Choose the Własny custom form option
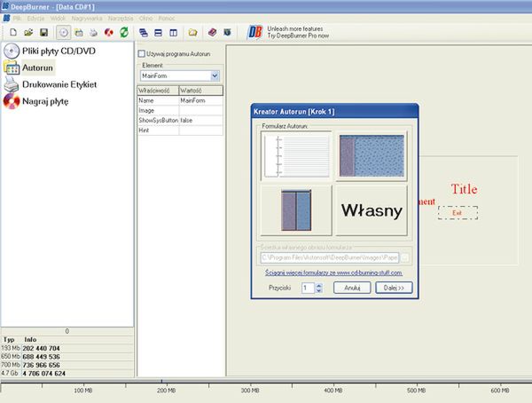532x403 pixels. tap(372, 210)
